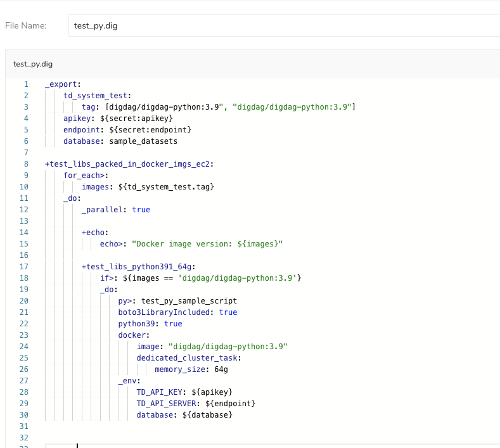Click line number 28 beside TD_API_KEY
The width and height of the screenshot is (500, 448).
tap(23, 392)
